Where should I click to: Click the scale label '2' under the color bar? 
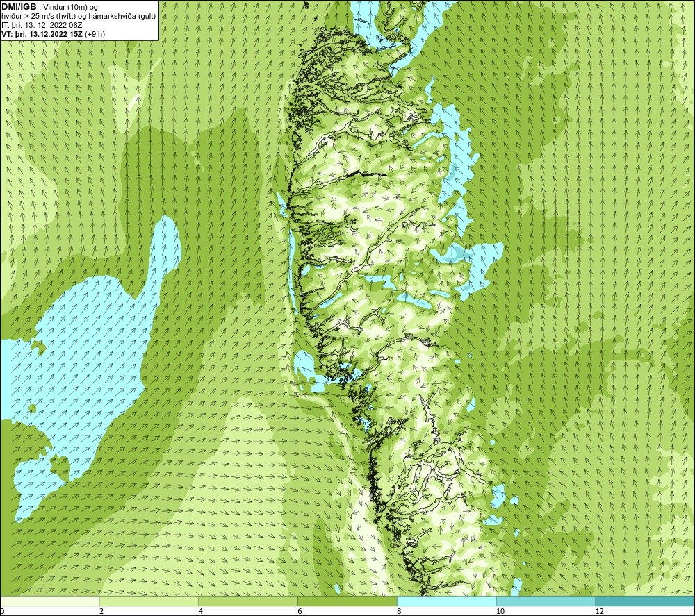tap(101, 611)
